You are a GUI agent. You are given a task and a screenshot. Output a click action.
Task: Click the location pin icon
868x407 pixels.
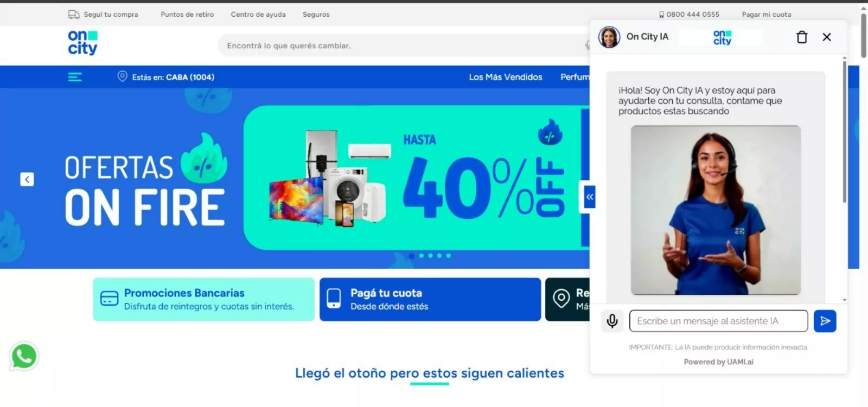(123, 77)
